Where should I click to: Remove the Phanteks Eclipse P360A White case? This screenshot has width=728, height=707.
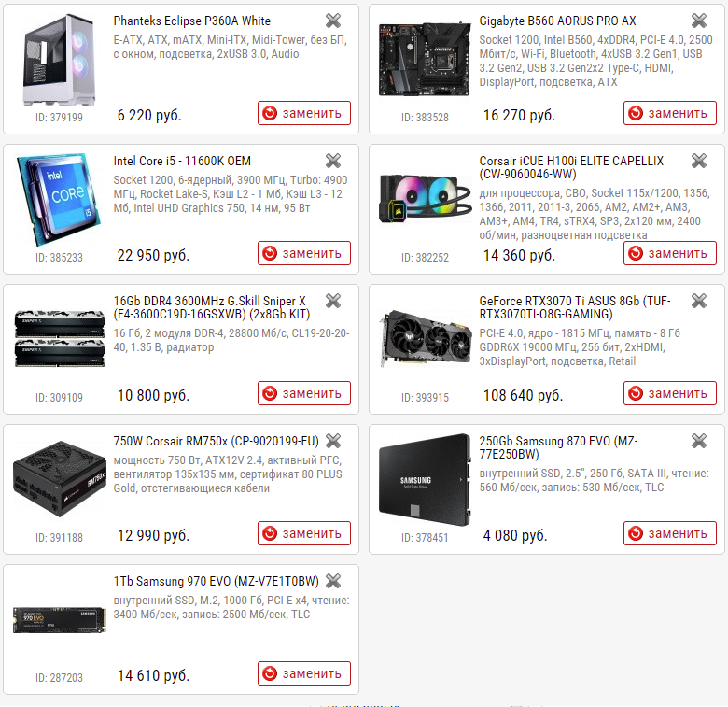click(333, 21)
